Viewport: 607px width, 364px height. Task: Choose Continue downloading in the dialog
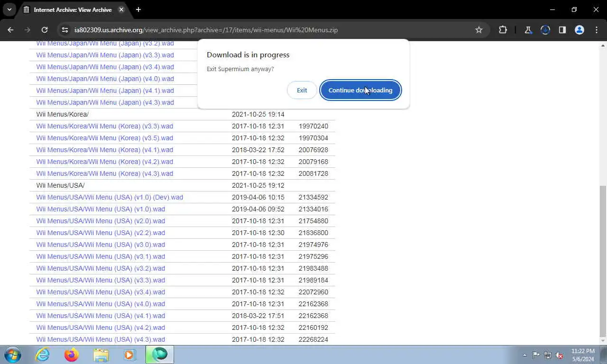pos(360,90)
